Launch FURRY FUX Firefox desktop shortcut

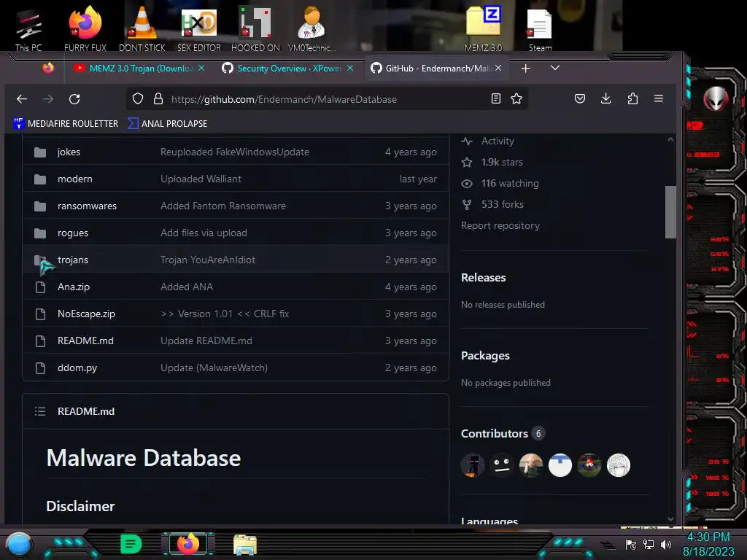[x=85, y=28]
